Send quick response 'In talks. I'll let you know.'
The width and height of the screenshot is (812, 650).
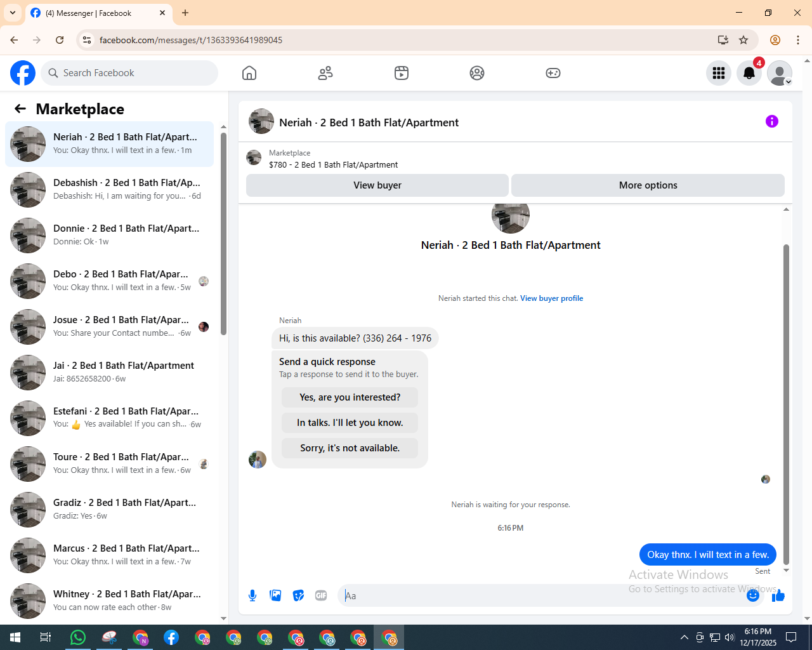[x=350, y=423]
